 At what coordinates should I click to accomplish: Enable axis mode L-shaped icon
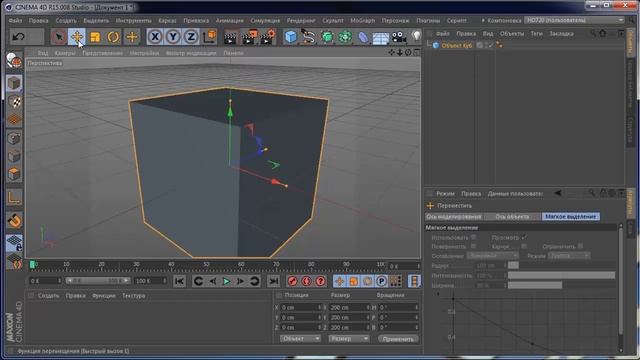(14, 198)
